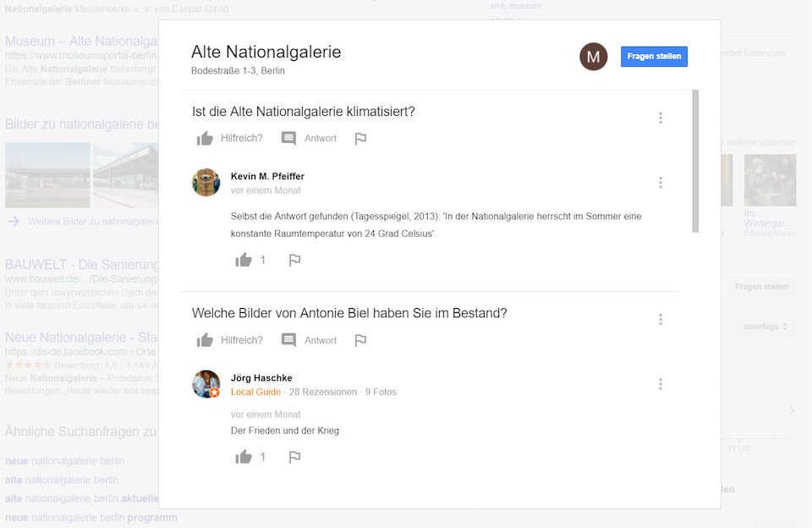Click answer text Der Frieden und der Krieg

coord(285,431)
